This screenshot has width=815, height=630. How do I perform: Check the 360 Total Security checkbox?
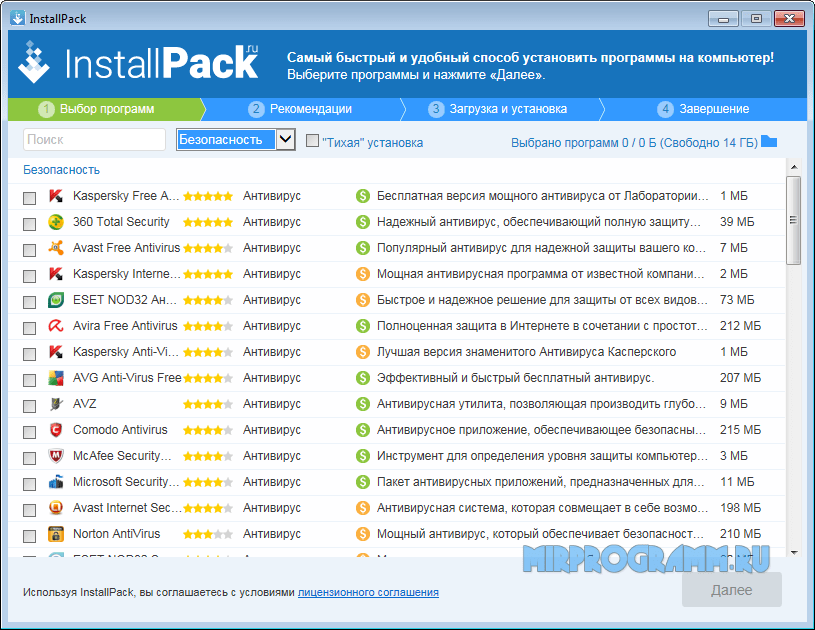pyautogui.click(x=30, y=224)
